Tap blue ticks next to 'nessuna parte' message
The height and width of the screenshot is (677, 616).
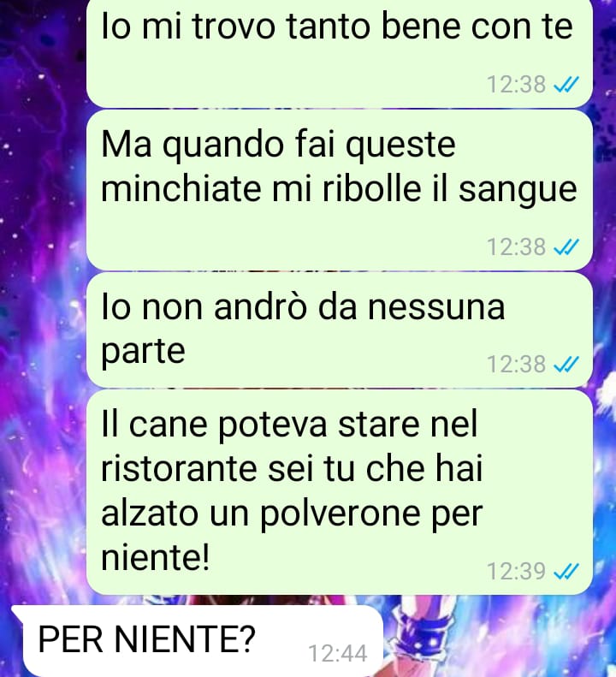pyautogui.click(x=566, y=364)
